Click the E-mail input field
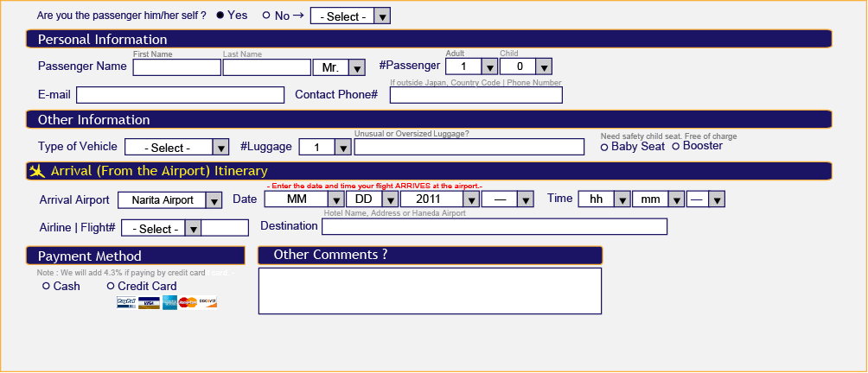Viewport: 868px width, 373px height. (181, 95)
